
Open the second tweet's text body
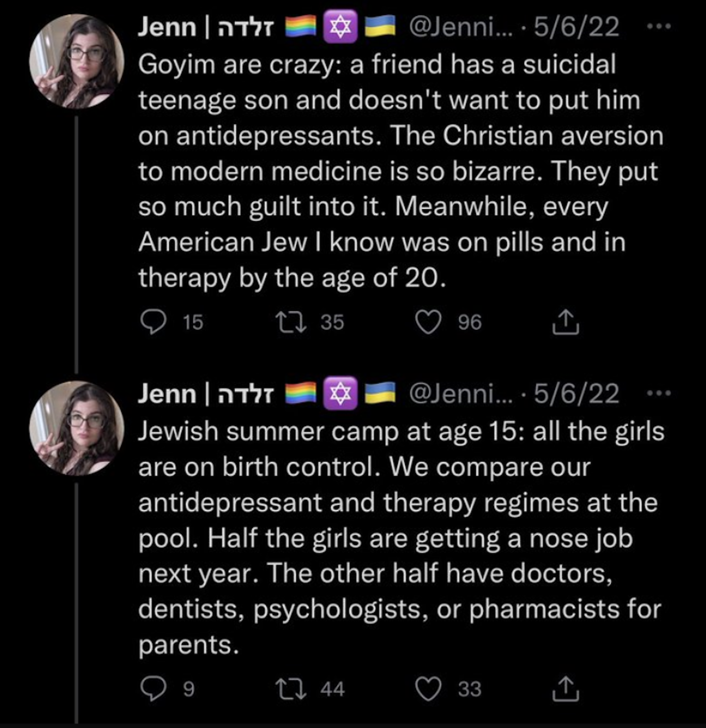pos(392,538)
